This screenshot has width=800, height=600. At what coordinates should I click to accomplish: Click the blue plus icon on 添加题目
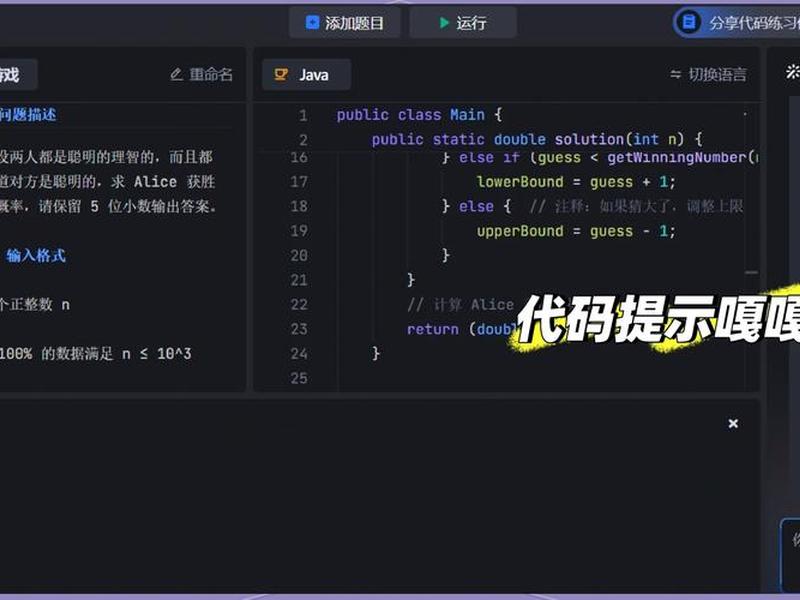point(312,22)
